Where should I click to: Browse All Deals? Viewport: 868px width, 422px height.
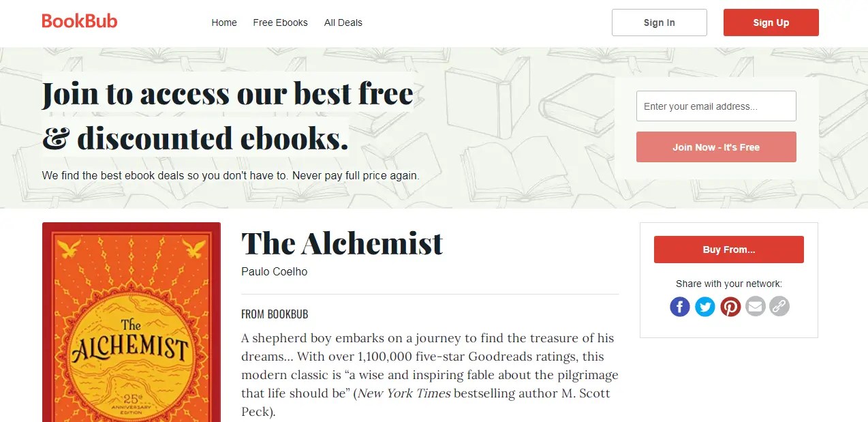343,22
